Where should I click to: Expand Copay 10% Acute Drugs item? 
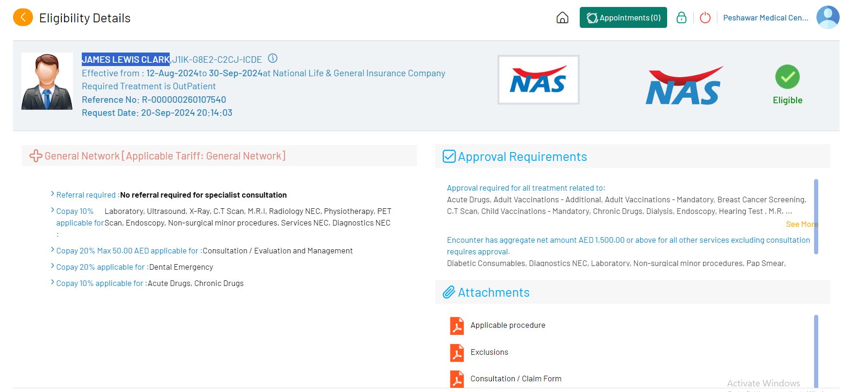(x=53, y=283)
